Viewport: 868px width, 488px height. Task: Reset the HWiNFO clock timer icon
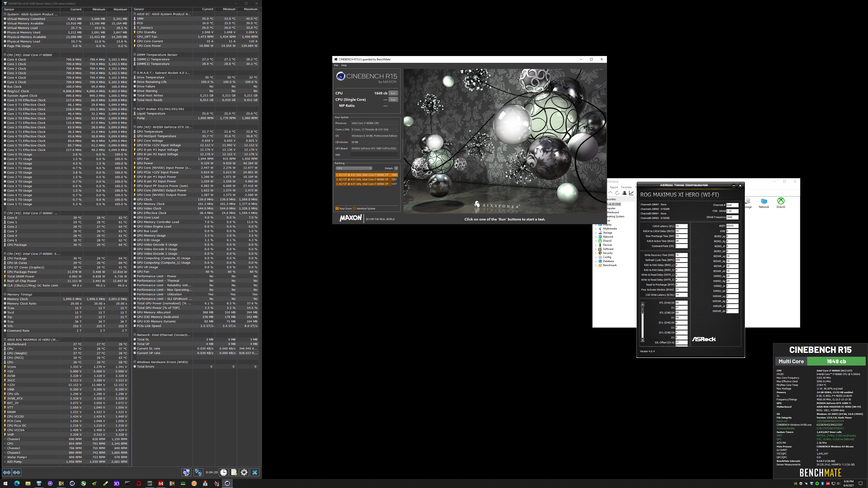pyautogui.click(x=223, y=472)
